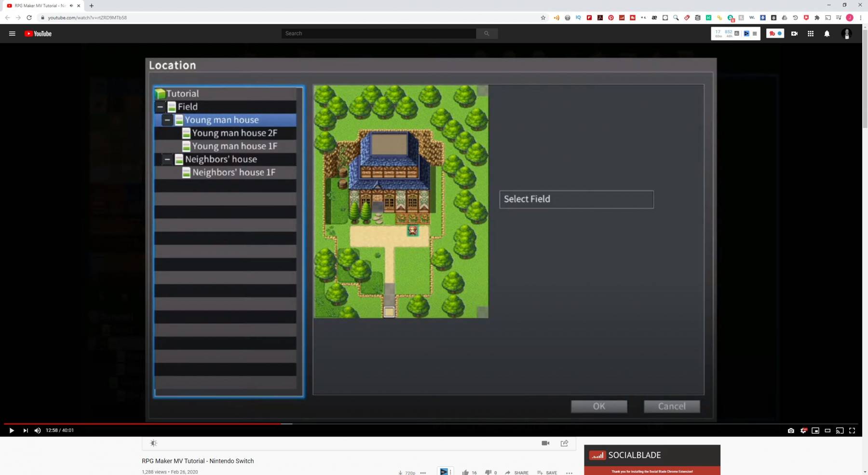Click the YouTube search magnifier button

487,33
